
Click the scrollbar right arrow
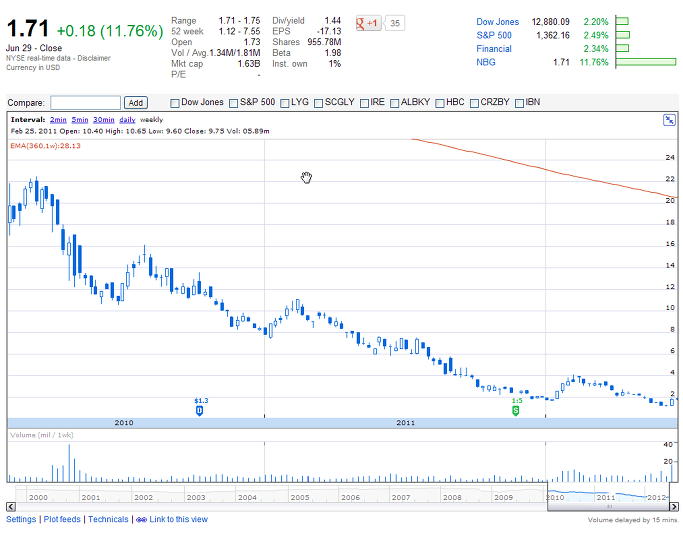tap(674, 506)
